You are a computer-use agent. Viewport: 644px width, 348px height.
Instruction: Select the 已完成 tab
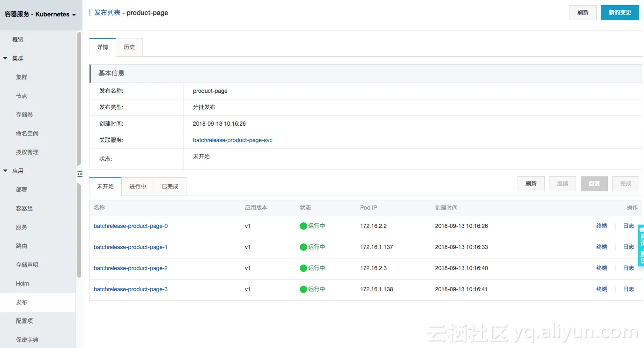tap(170, 187)
